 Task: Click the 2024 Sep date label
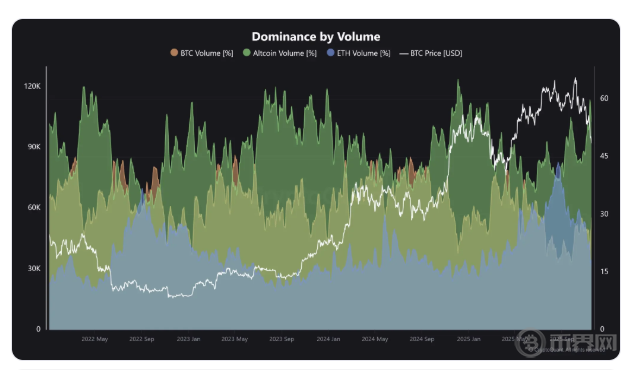click(x=422, y=339)
